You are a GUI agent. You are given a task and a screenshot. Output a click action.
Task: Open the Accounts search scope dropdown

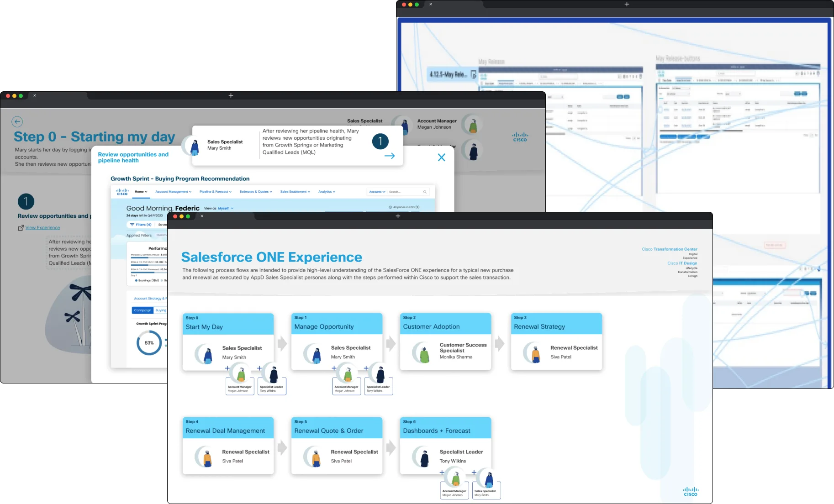point(377,192)
